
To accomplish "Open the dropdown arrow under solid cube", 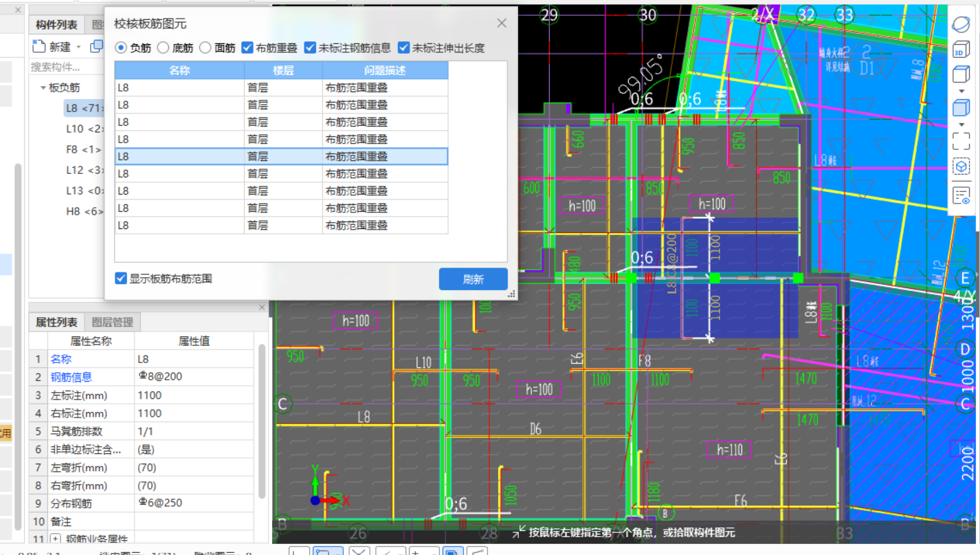I will (960, 124).
